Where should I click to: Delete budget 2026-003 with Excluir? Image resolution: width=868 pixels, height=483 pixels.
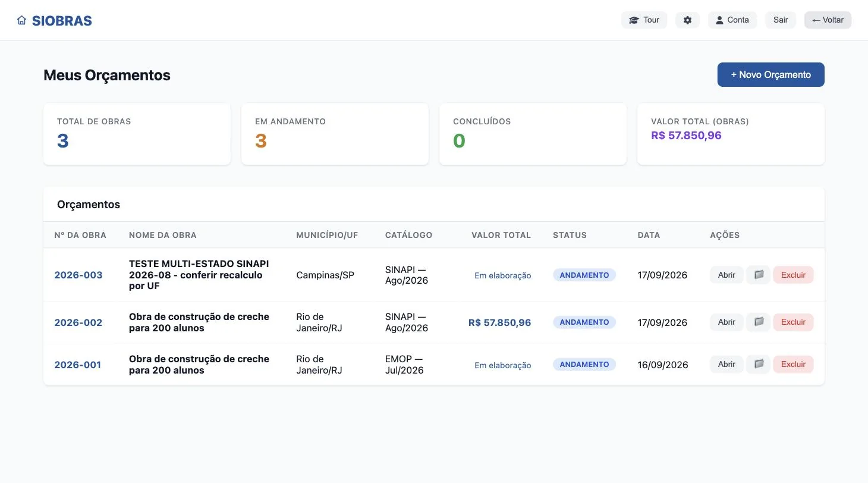click(x=793, y=275)
